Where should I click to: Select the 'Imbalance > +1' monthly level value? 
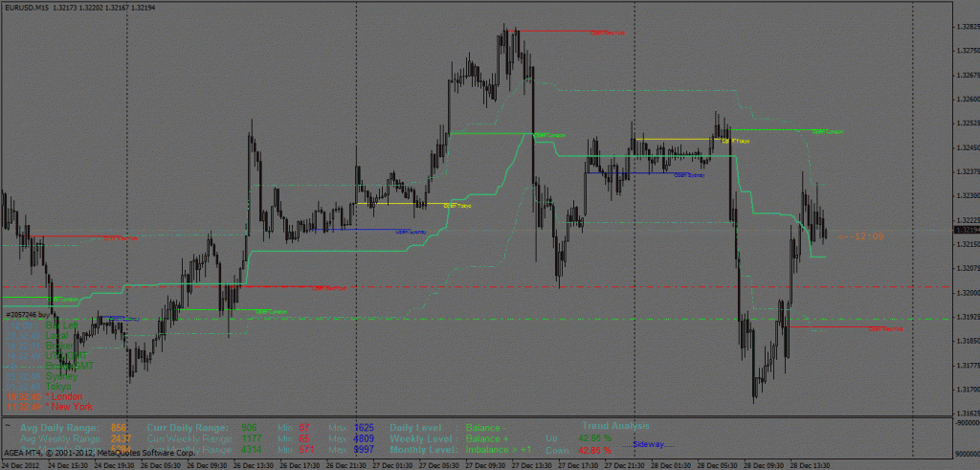pos(498,449)
